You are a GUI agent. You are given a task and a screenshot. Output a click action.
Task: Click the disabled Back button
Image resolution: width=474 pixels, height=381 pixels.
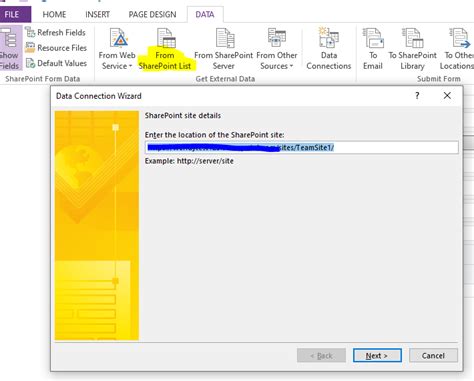321,356
